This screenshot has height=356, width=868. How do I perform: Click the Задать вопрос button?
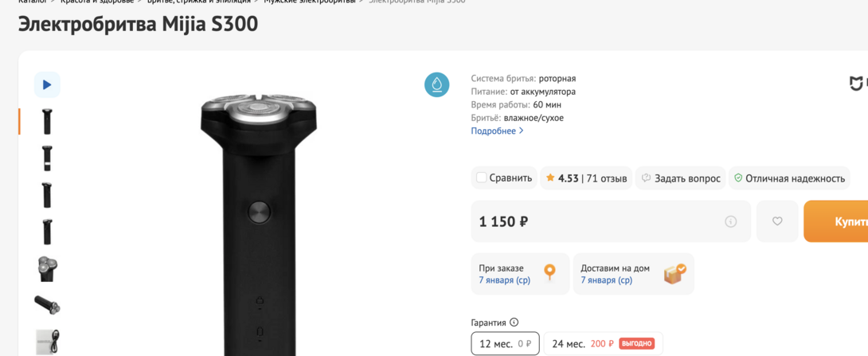point(681,178)
